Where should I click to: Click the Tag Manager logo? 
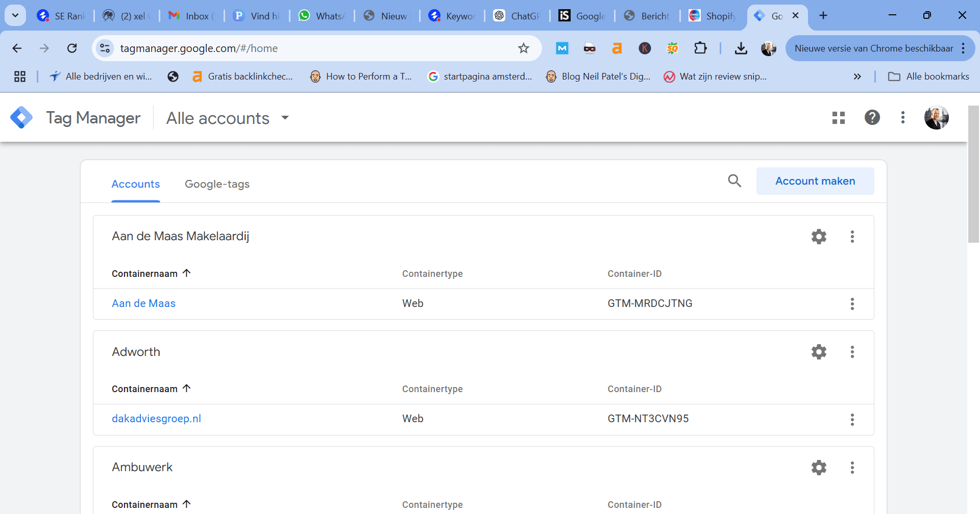tap(21, 118)
